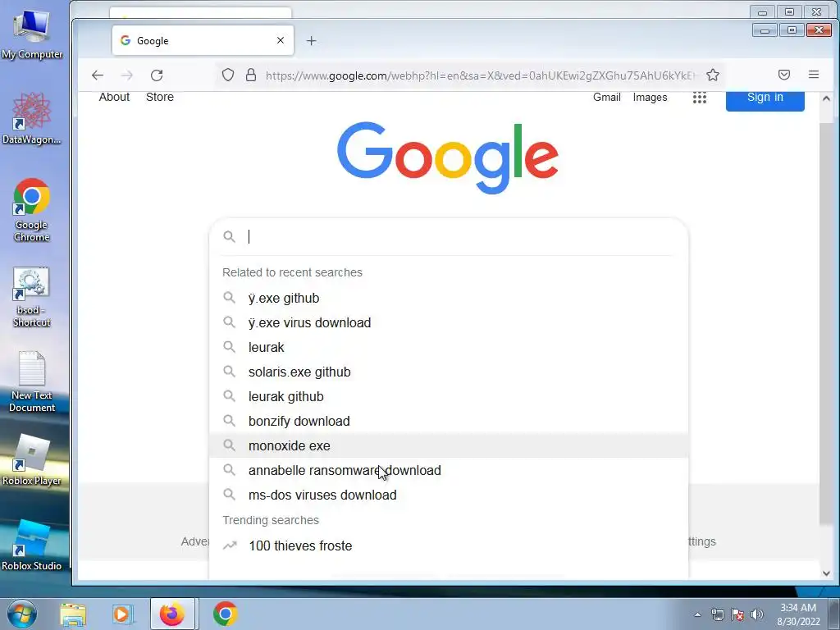Select the 'leurak' suggestion
Screen dimensions: 840x630
pos(449,347)
